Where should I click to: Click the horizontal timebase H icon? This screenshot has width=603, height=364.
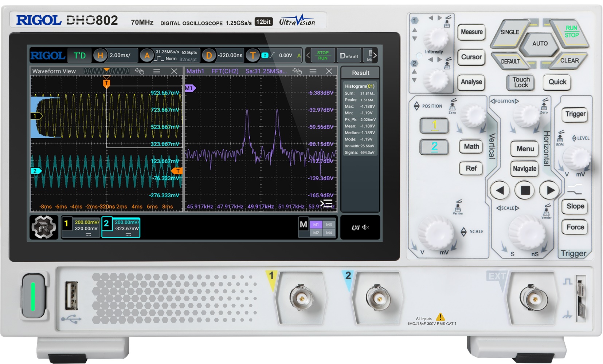100,55
